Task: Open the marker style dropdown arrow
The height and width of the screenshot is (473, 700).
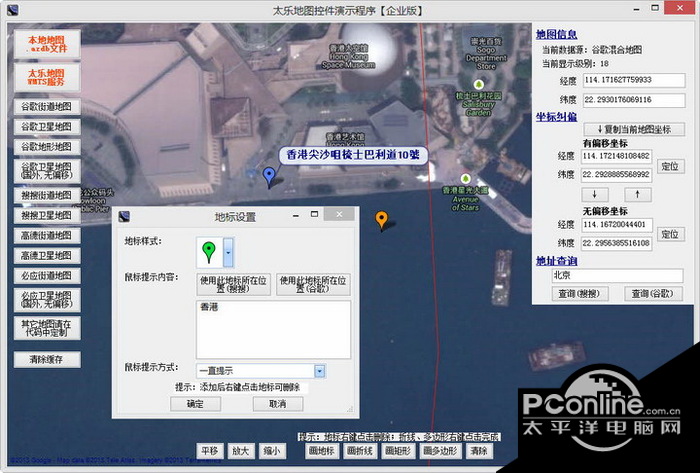Action: coord(228,252)
